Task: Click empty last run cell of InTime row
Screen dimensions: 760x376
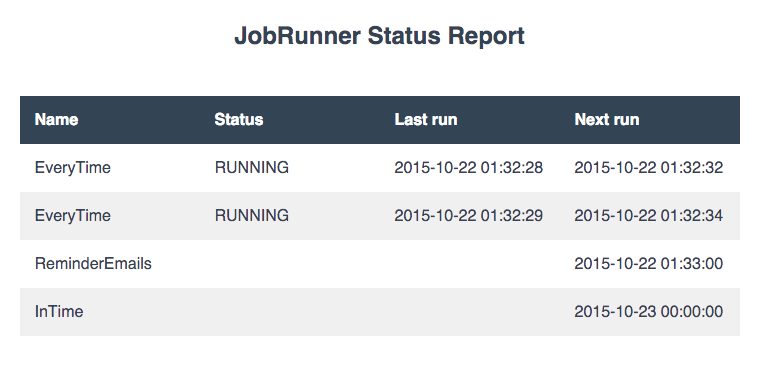Action: [x=470, y=312]
